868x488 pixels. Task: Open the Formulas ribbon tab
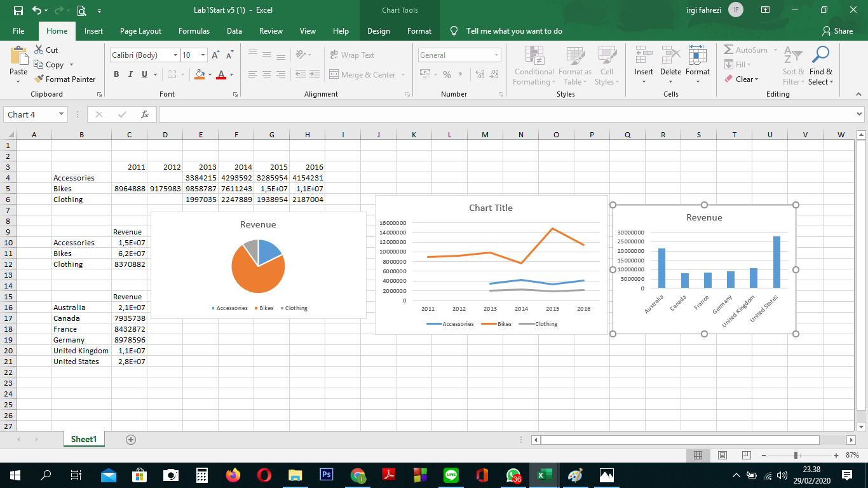tap(194, 31)
